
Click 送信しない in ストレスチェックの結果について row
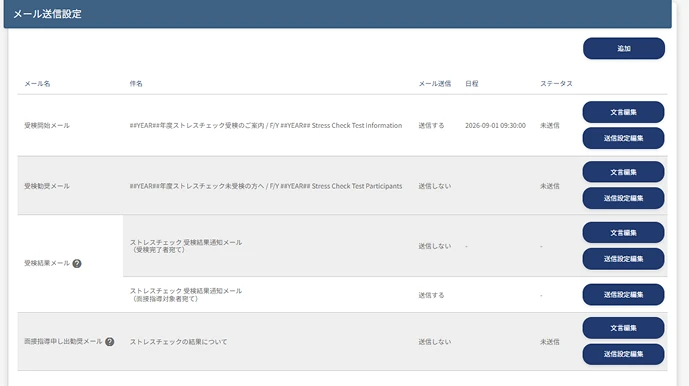(435, 342)
